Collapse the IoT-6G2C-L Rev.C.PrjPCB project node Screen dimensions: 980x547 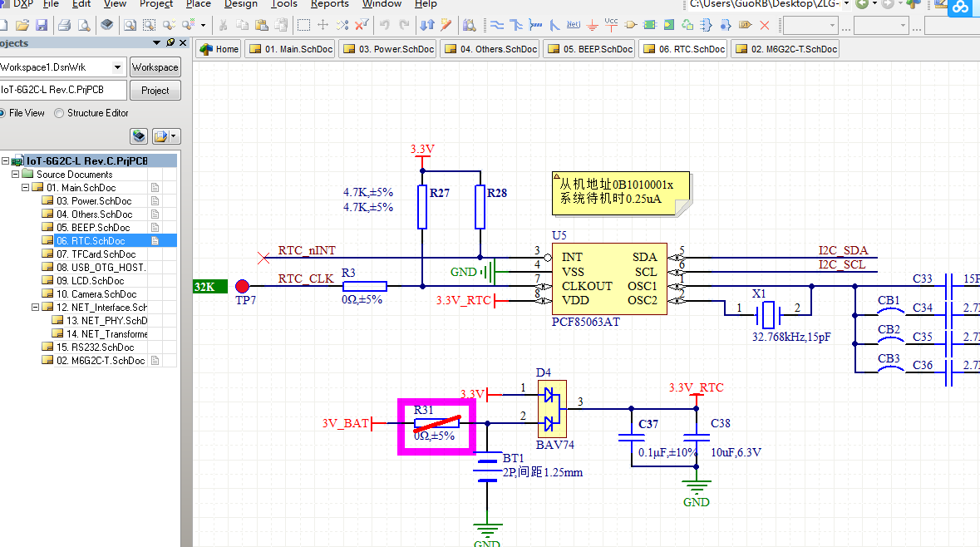[x=5, y=160]
